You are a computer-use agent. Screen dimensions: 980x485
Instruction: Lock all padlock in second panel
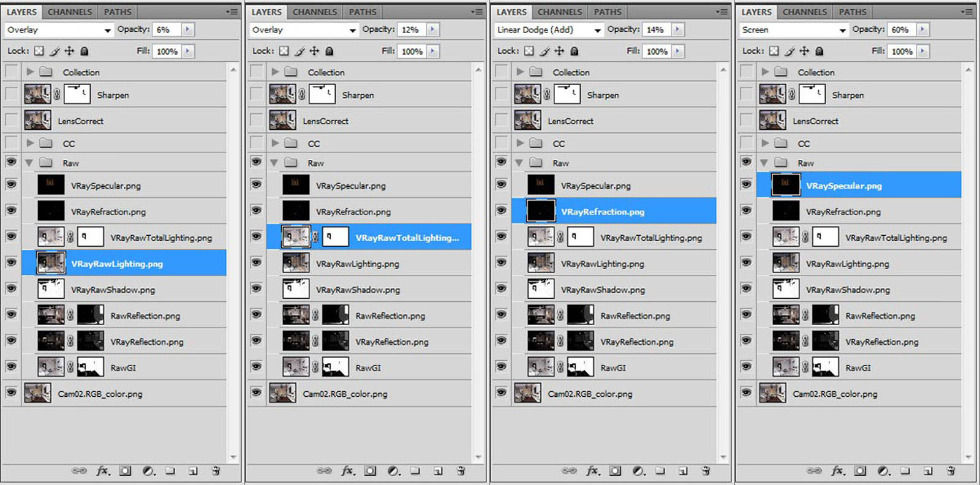pos(330,51)
